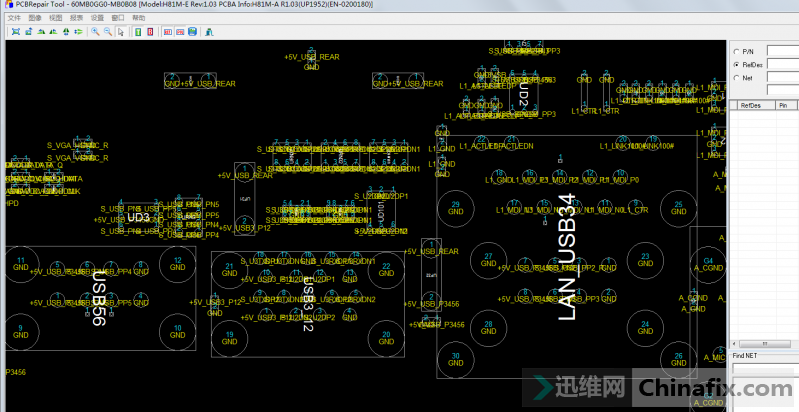The image size is (799, 412).
Task: Select the zoom out magnifier
Action: (x=108, y=32)
